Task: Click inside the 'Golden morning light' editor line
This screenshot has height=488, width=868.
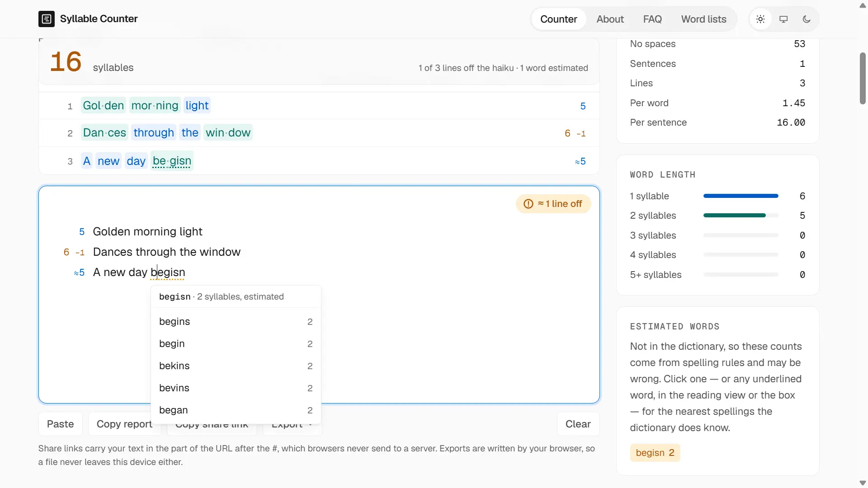Action: tap(147, 232)
